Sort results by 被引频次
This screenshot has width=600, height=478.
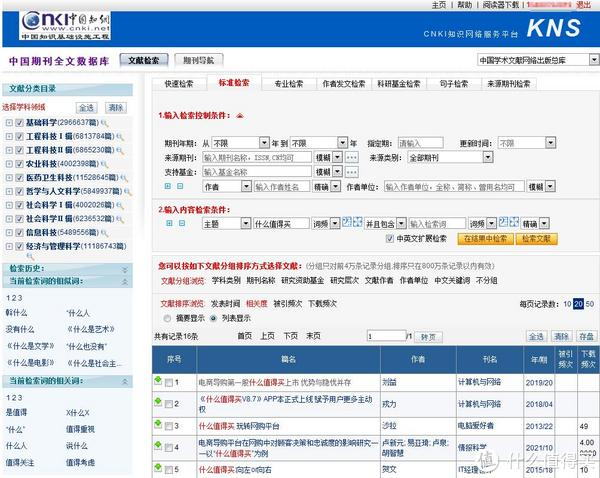(288, 304)
